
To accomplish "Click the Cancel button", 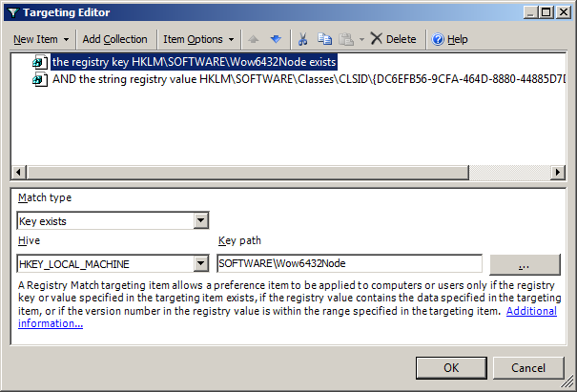I will [527, 367].
